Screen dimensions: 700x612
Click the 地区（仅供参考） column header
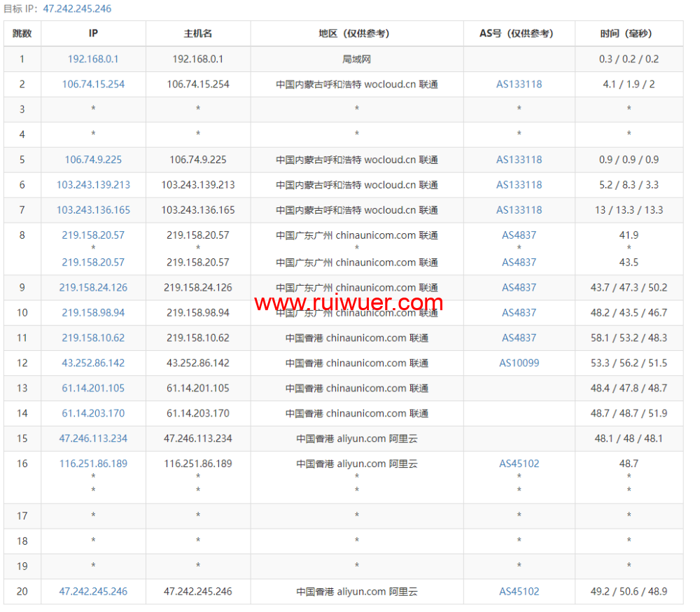coord(356,34)
